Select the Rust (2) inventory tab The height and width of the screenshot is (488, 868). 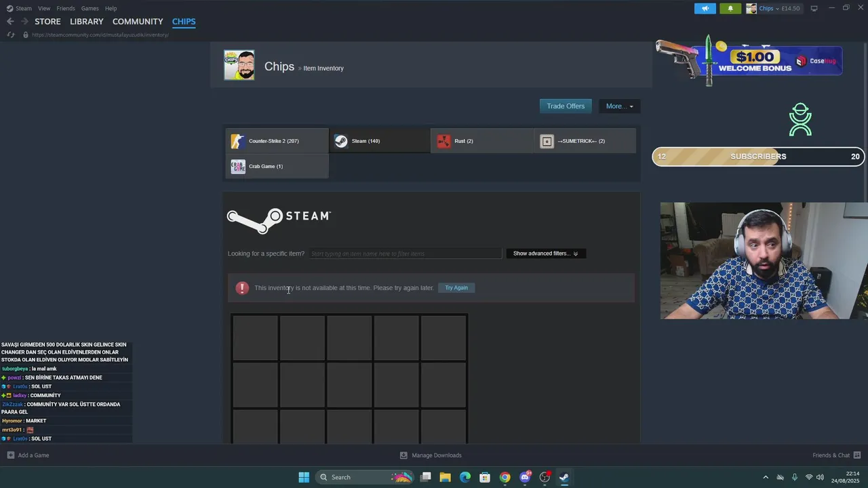coord(482,141)
